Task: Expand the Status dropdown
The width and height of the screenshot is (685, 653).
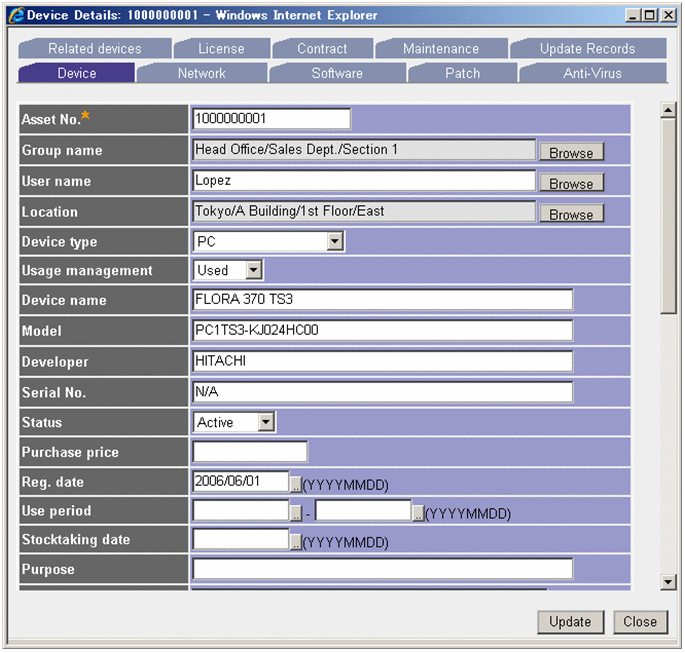Action: 266,422
